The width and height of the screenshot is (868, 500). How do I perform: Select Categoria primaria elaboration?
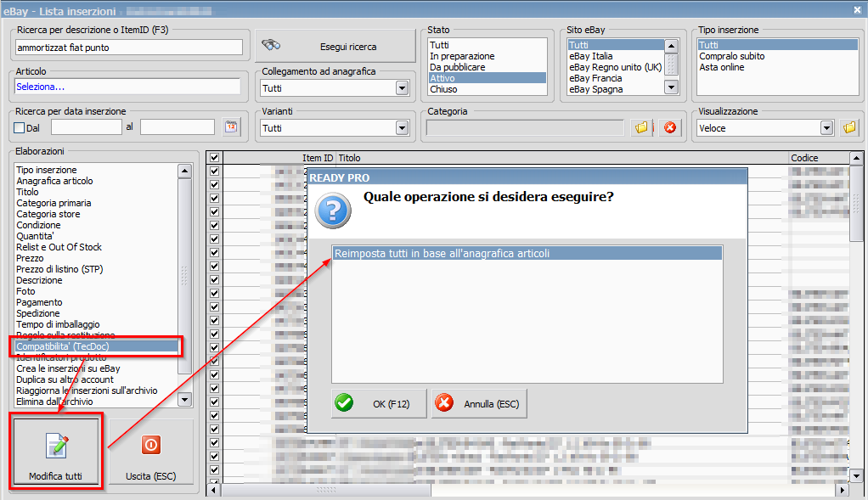pos(96,203)
